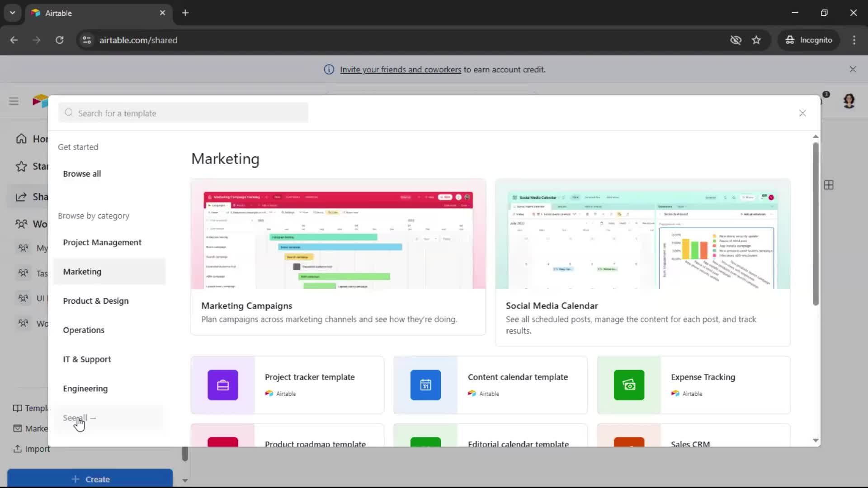Open the Sales CRM template card
The width and height of the screenshot is (868, 488).
(x=693, y=436)
